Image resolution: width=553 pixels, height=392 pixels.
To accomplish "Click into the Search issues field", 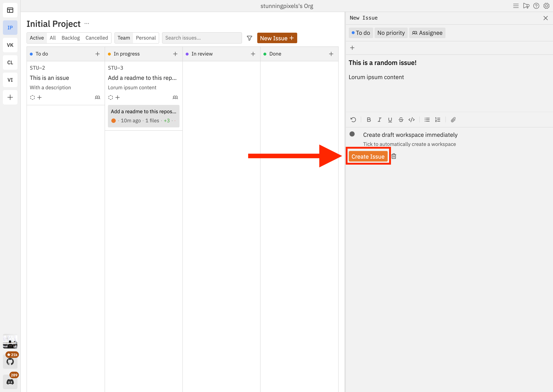I will click(202, 38).
